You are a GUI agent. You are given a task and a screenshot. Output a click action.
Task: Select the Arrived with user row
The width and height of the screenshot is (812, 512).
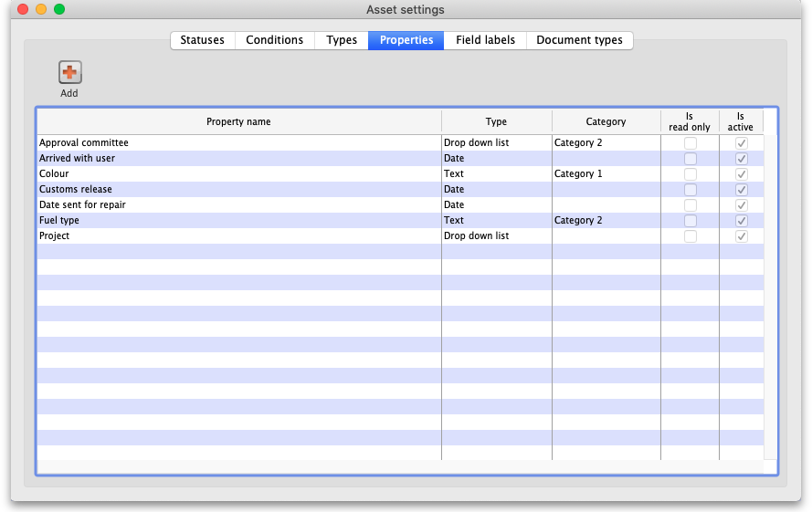point(77,159)
